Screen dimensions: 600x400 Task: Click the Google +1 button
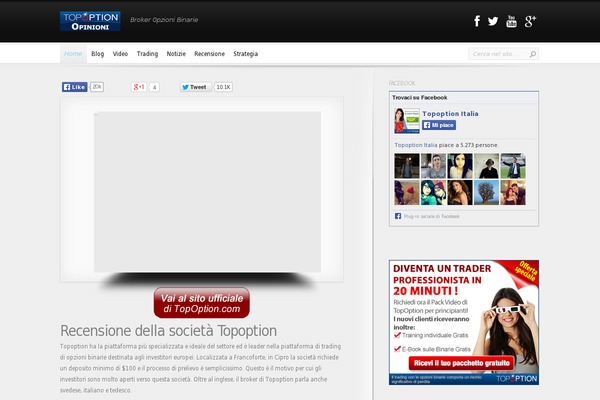tap(139, 87)
